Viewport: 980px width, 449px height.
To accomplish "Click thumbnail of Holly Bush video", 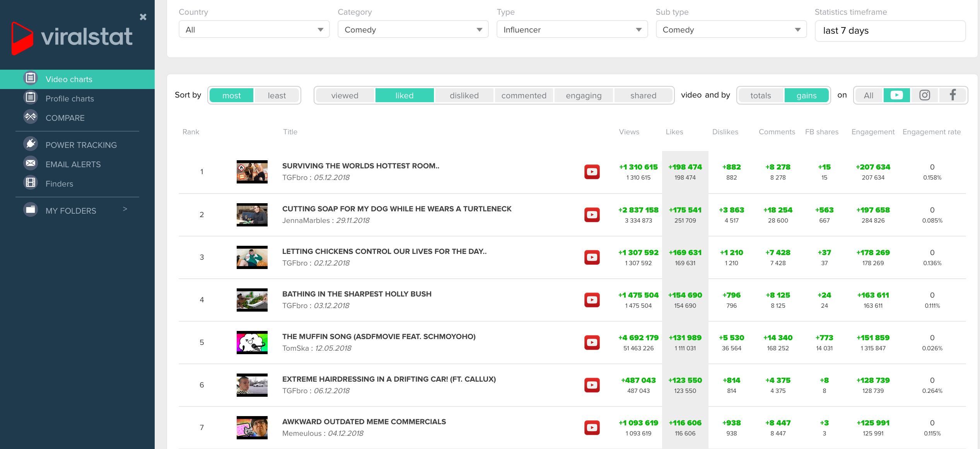I will click(252, 300).
